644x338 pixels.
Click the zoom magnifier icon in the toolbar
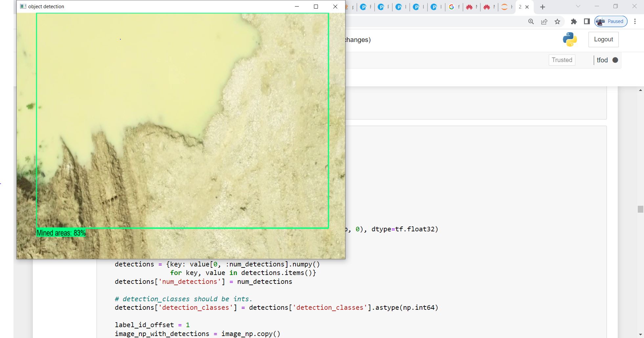coord(531,21)
